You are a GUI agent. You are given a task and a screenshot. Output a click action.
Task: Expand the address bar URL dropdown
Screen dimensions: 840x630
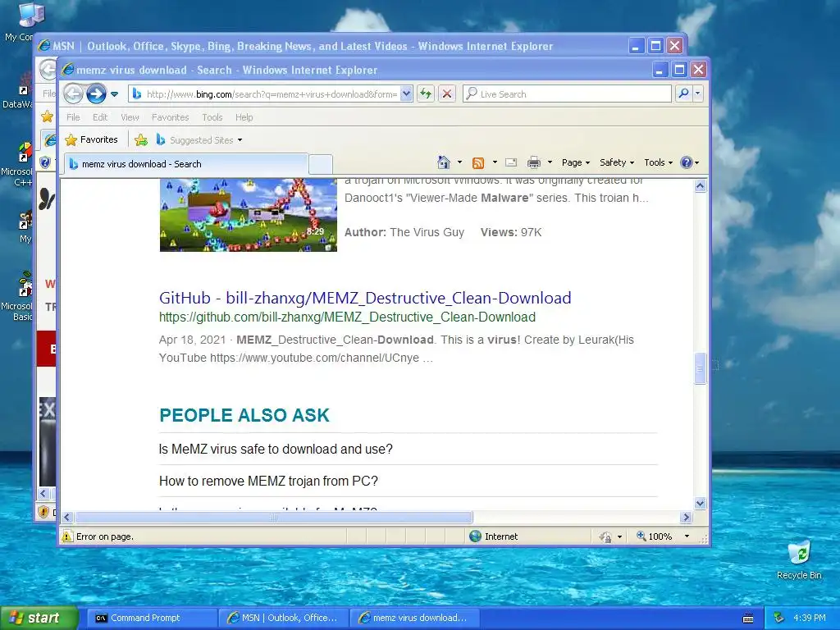(406, 94)
